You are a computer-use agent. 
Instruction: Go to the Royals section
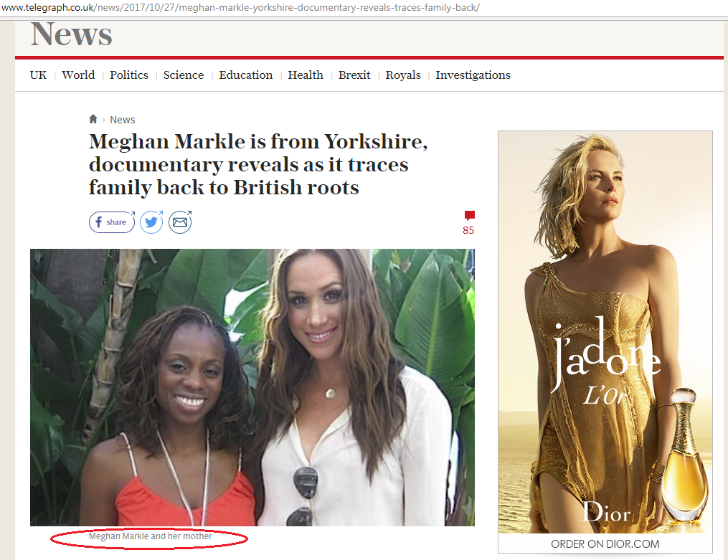[x=403, y=75]
